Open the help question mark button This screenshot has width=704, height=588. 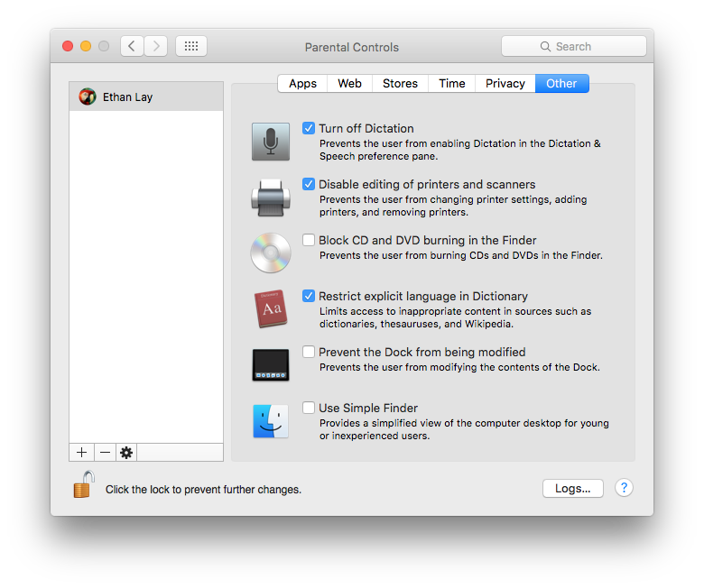(624, 488)
